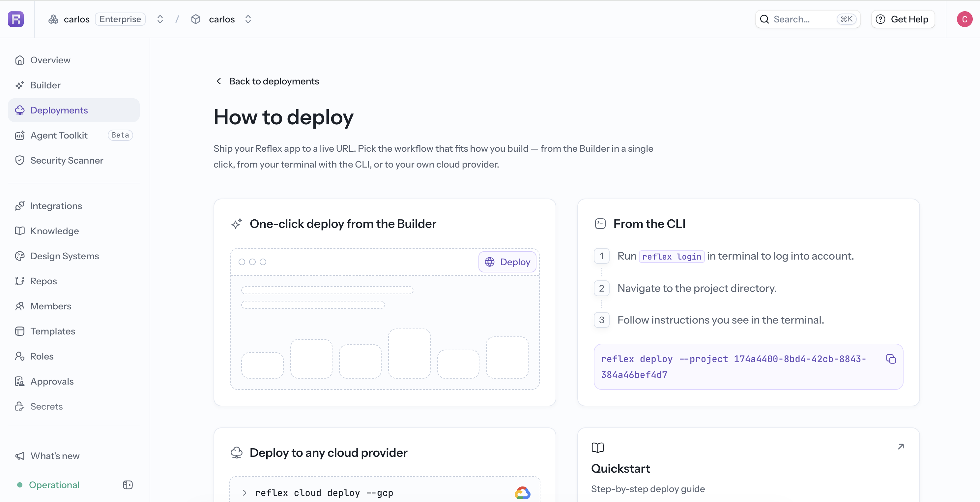980x502 pixels.
Task: Click the sparkle icon beside One-click deploy heading
Action: pyautogui.click(x=236, y=224)
